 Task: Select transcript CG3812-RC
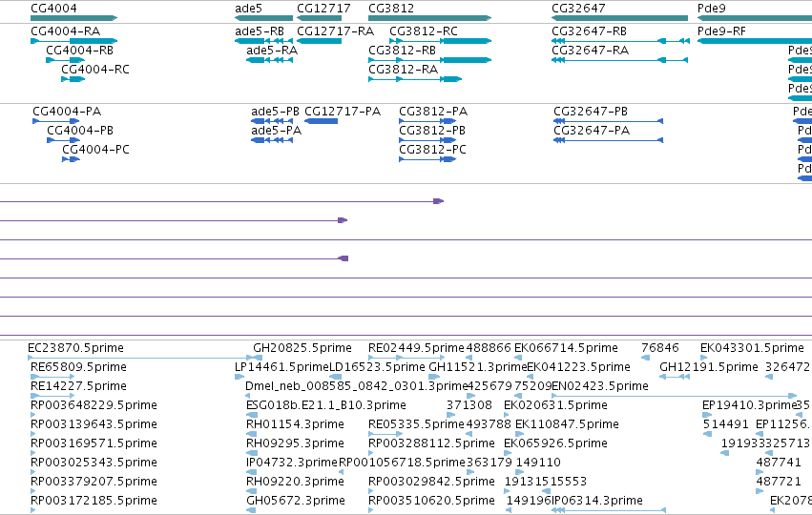coord(424,31)
